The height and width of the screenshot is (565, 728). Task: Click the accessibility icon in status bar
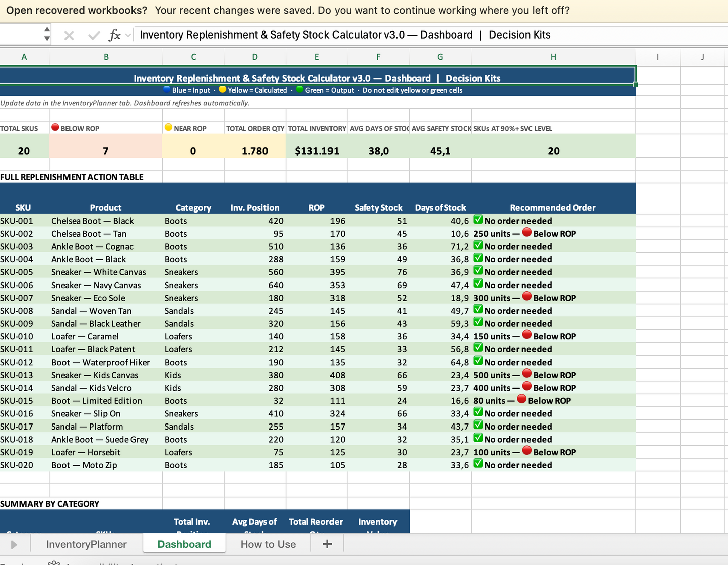(54, 563)
